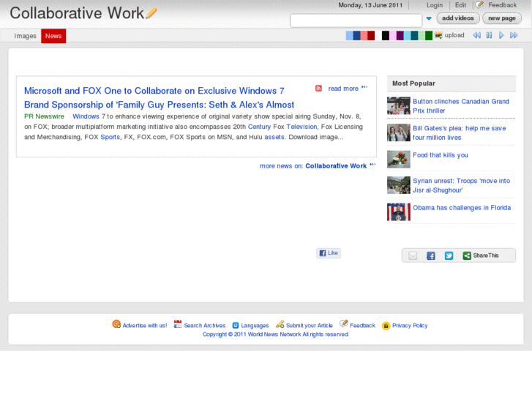Click the arrows icon after read more
Image resolution: width=532 pixels, height=399 pixels.
tap(364, 87)
